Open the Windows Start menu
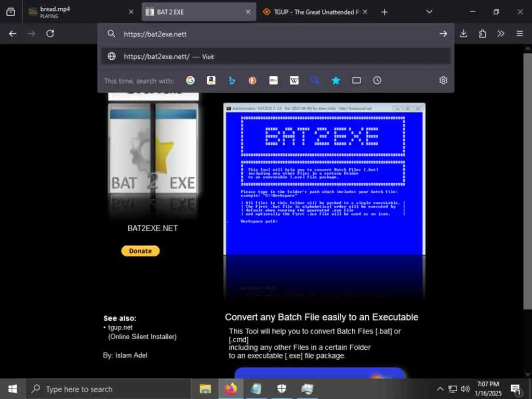 [x=12, y=389]
